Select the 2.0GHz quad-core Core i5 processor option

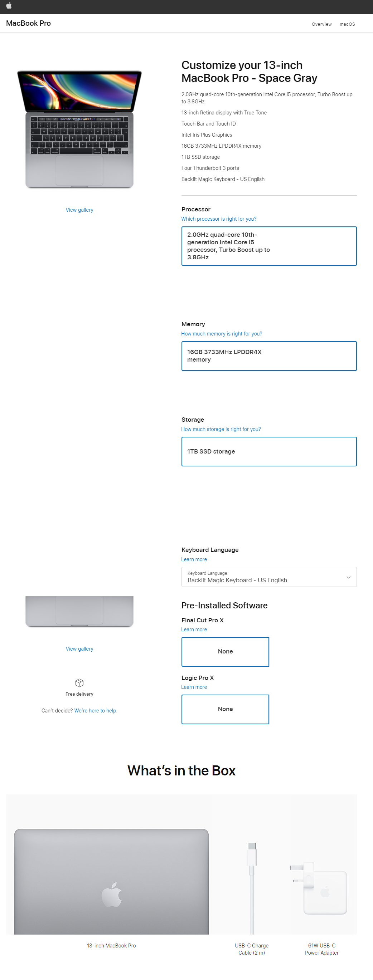tap(269, 246)
